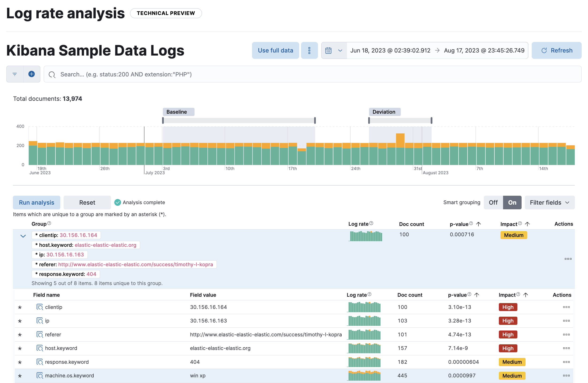The width and height of the screenshot is (588, 383).
Task: Turn Smart grouping Off
Action: point(493,202)
